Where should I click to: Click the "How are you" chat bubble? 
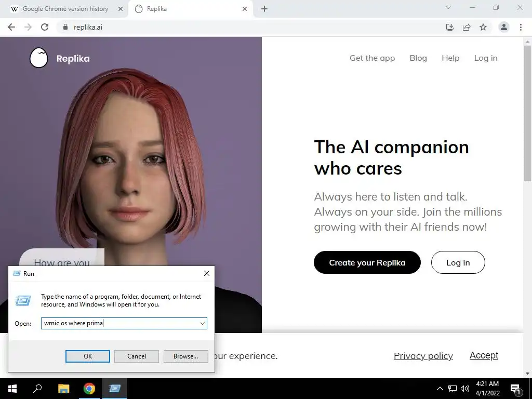(62, 258)
